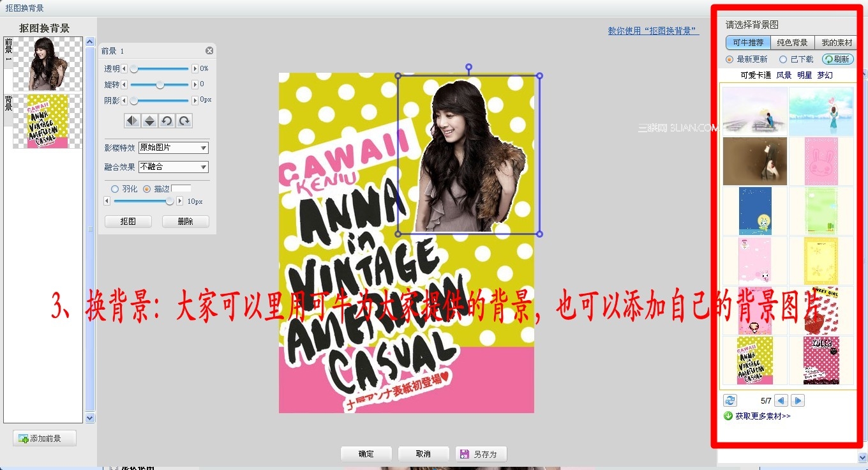Choose the 风景 category
This screenshot has width=868, height=470.
pyautogui.click(x=784, y=75)
